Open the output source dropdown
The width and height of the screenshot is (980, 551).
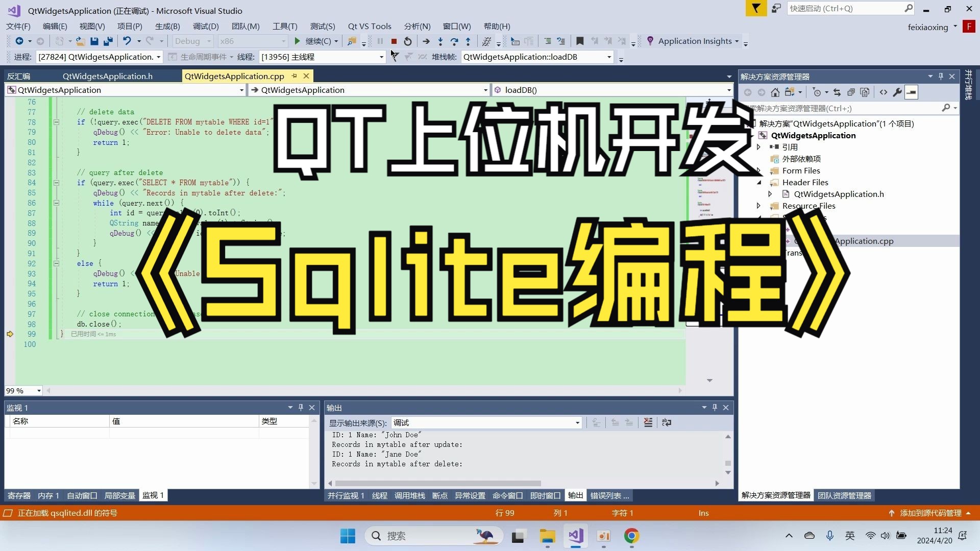[577, 423]
